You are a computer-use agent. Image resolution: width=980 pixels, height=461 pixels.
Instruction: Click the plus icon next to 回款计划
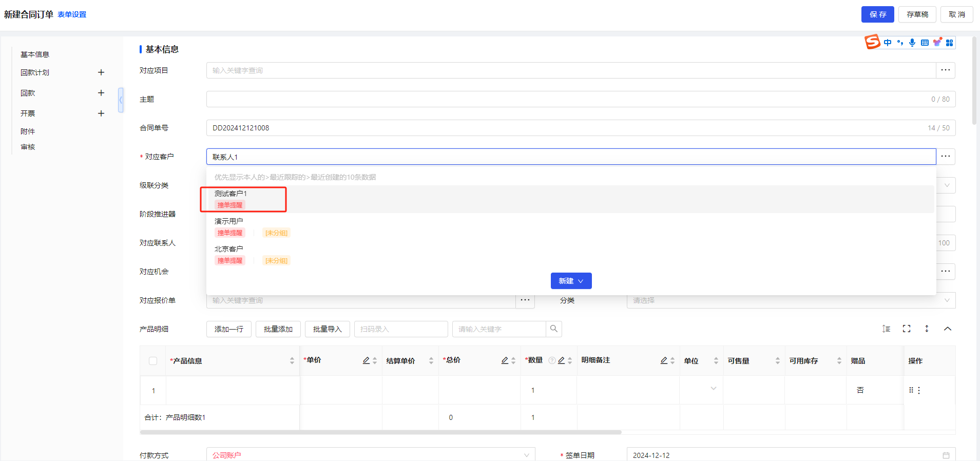[101, 72]
